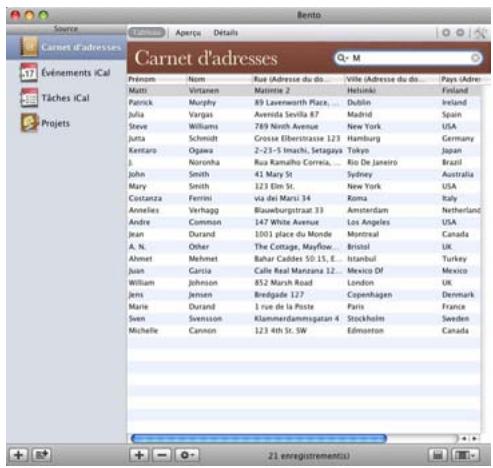Click the calendar icon next to Événements iCal

(29, 72)
